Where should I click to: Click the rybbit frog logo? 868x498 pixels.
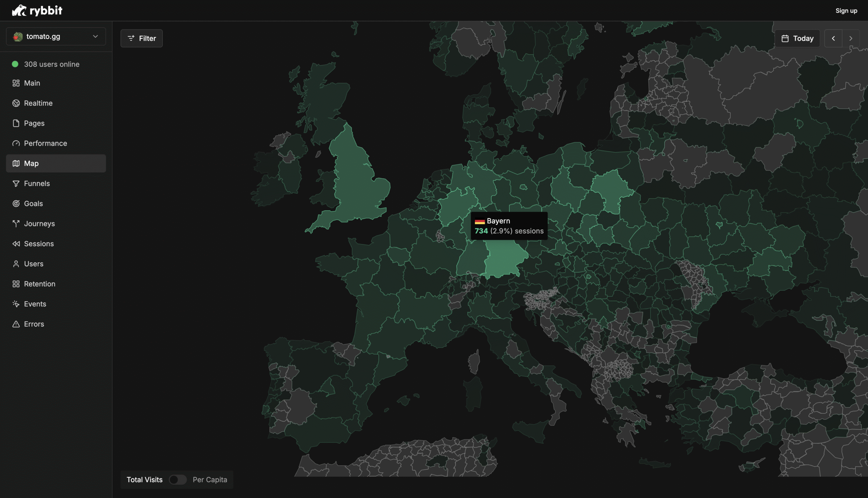[20, 11]
